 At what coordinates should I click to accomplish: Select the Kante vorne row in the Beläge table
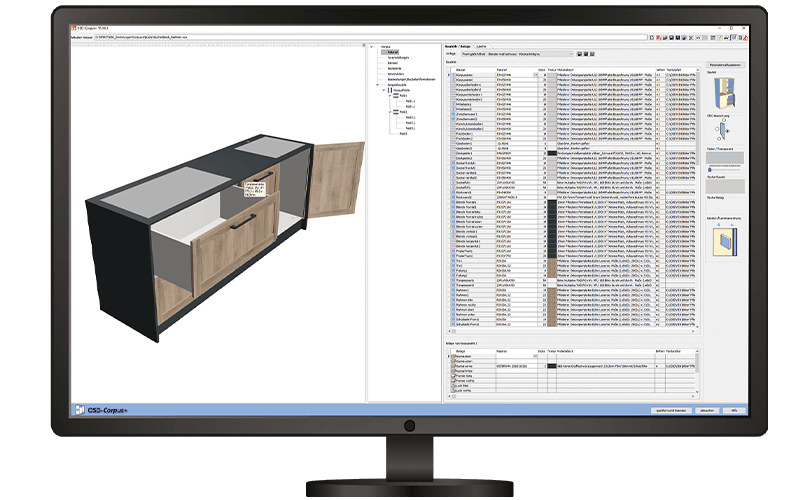tap(573, 366)
